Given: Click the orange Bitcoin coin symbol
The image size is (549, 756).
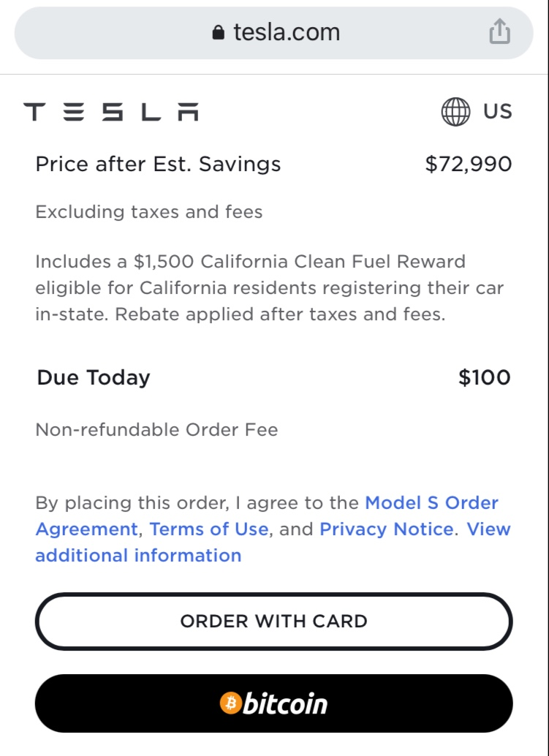Looking at the screenshot, I should click(x=231, y=703).
